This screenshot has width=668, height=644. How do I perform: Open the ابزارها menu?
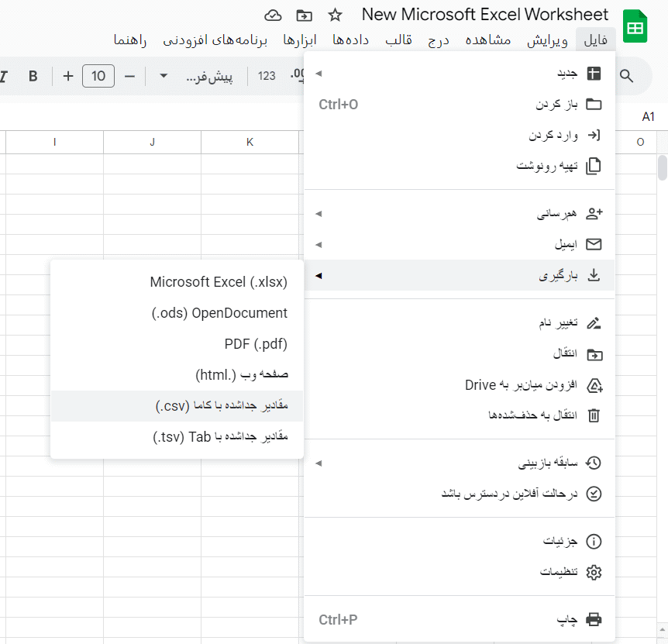point(300,40)
